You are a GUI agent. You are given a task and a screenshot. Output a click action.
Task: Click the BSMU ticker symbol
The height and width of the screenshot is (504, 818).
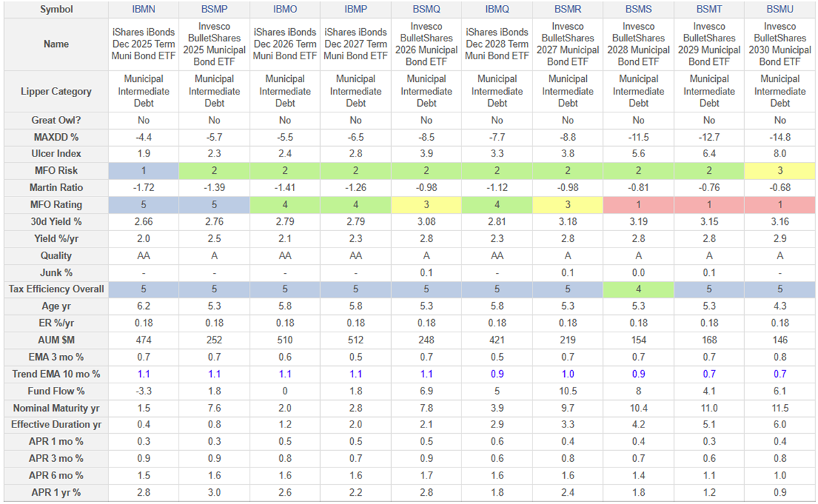tap(780, 10)
